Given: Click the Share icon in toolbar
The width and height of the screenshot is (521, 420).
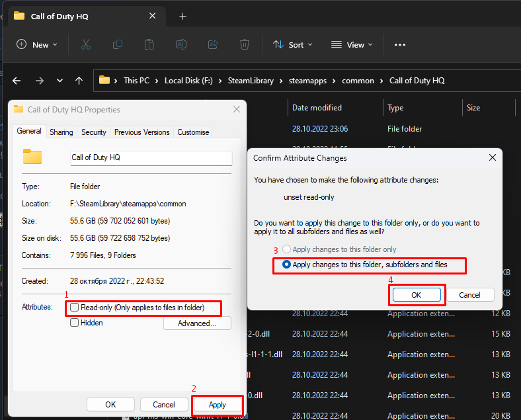Looking at the screenshot, I should [x=213, y=44].
